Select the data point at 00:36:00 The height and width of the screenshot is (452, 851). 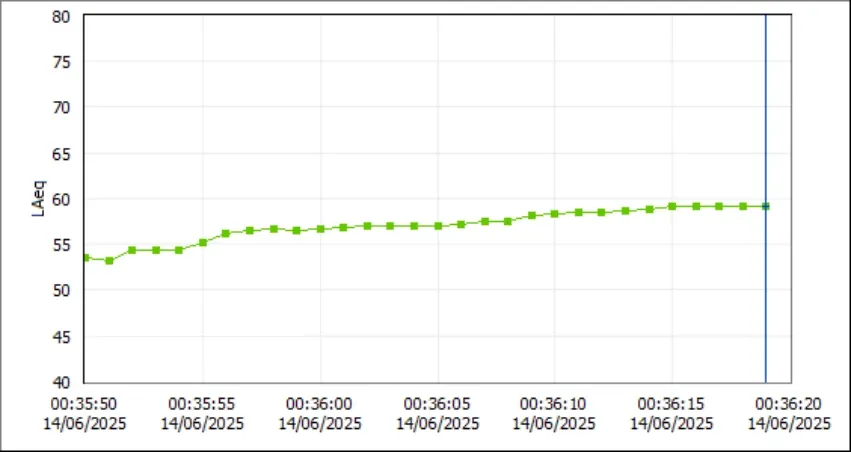320,229
